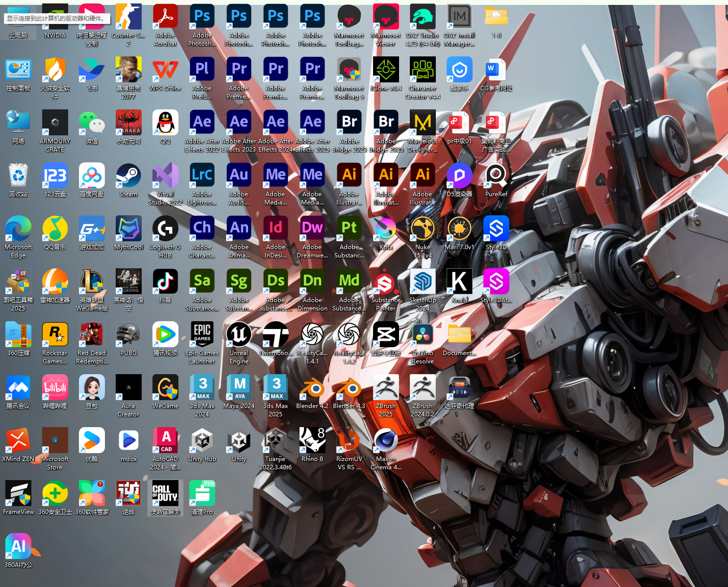
Task: Click the 360AI办公 icon
Action: pyautogui.click(x=18, y=551)
